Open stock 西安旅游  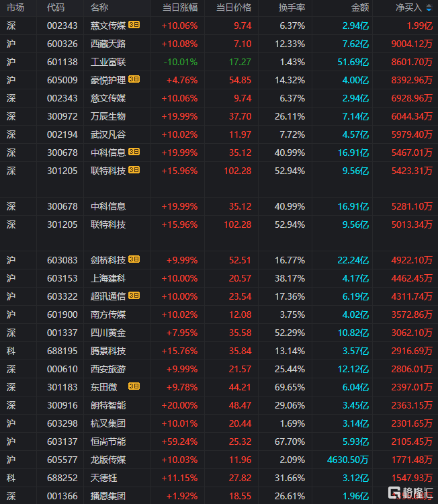coord(108,369)
